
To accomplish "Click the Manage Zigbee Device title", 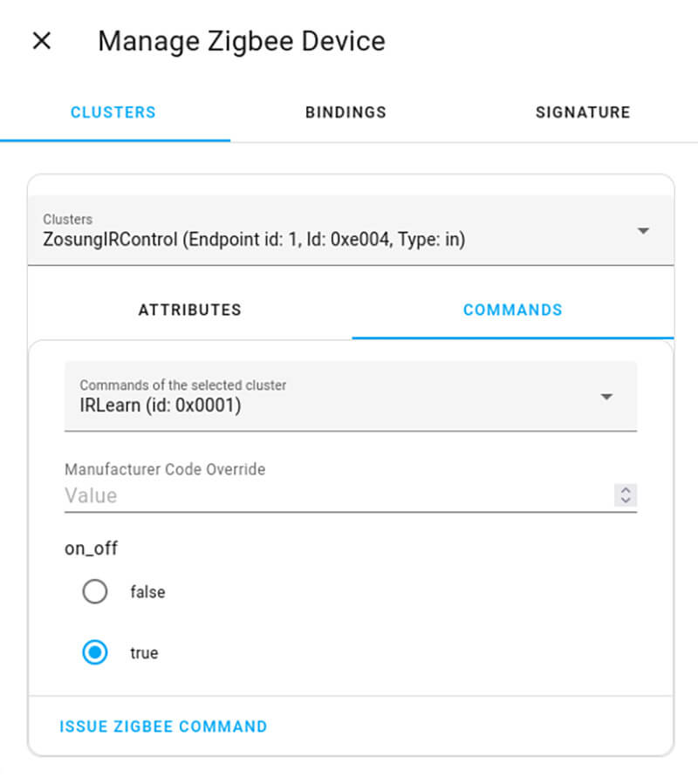I will tap(241, 41).
